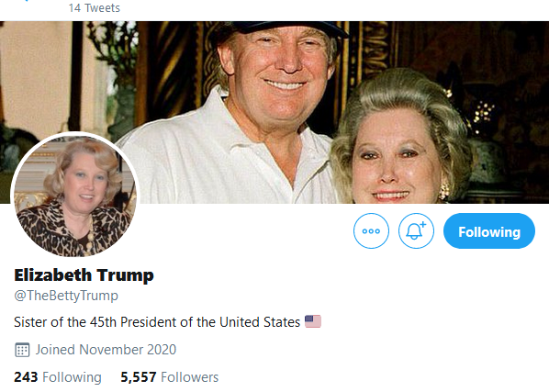Click the number 243 in following count
The height and width of the screenshot is (392, 549).
pos(26,377)
